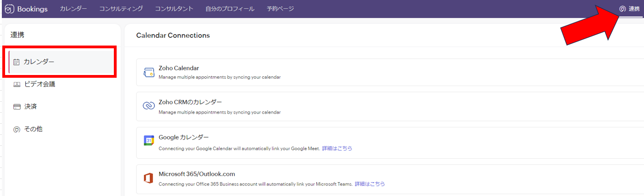Click Zoho CRM calendar sync description text

pyautogui.click(x=219, y=112)
